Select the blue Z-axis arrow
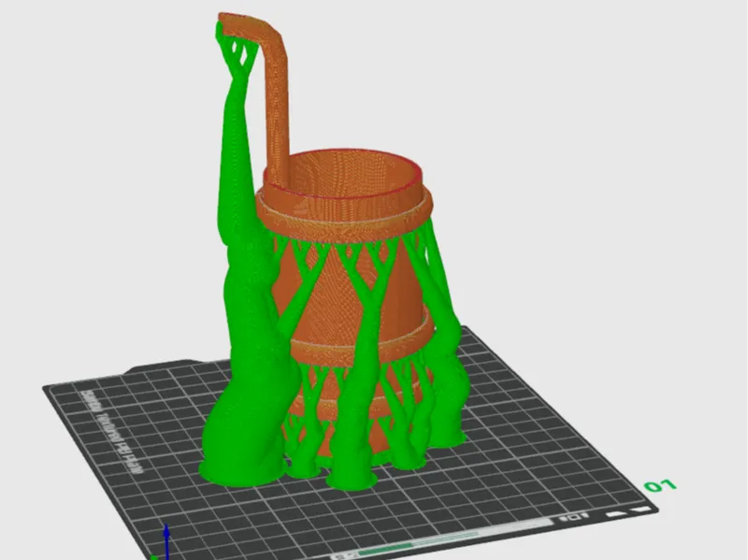This screenshot has width=748, height=560. tap(166, 541)
